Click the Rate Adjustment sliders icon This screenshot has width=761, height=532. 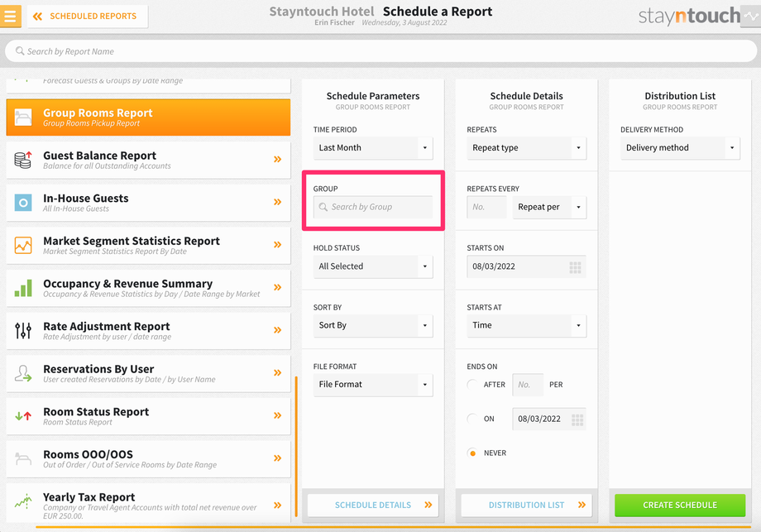click(x=23, y=331)
